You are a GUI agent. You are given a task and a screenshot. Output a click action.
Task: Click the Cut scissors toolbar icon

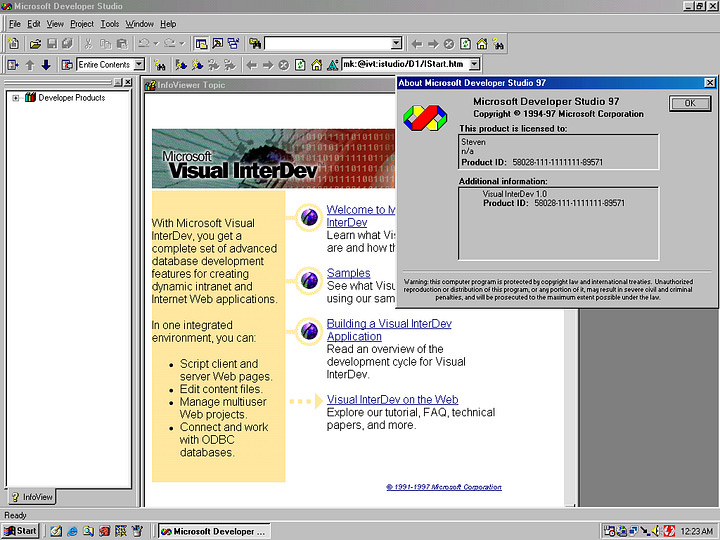click(89, 44)
